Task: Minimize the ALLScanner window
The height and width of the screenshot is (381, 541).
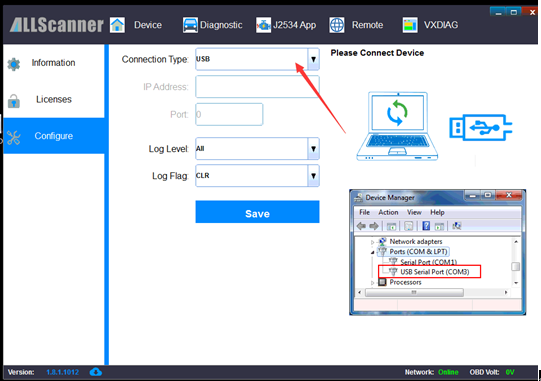Action: [498, 12]
